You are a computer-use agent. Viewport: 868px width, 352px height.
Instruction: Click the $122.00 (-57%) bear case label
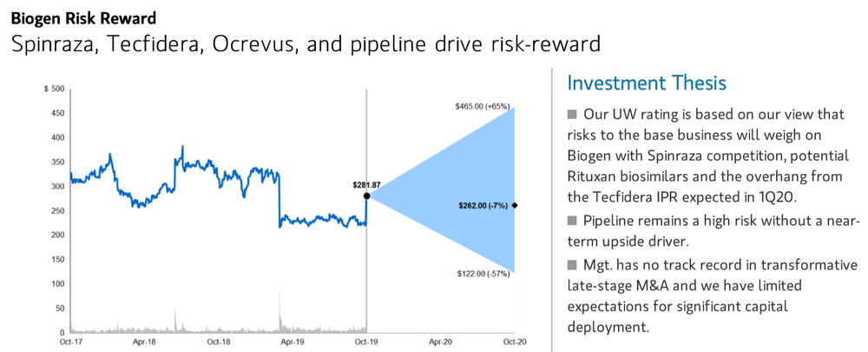click(x=483, y=274)
